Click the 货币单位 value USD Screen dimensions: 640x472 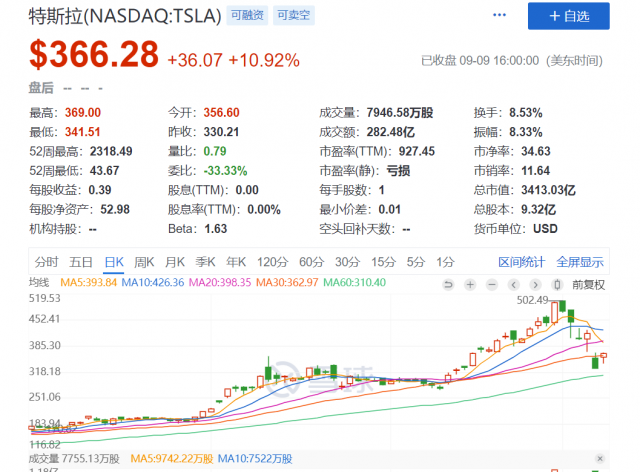pos(545,229)
